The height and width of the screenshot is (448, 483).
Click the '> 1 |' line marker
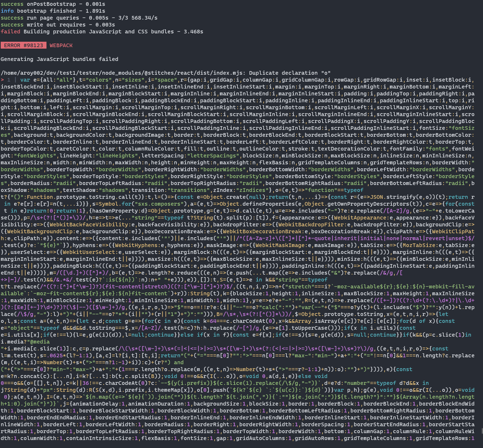click(9, 80)
